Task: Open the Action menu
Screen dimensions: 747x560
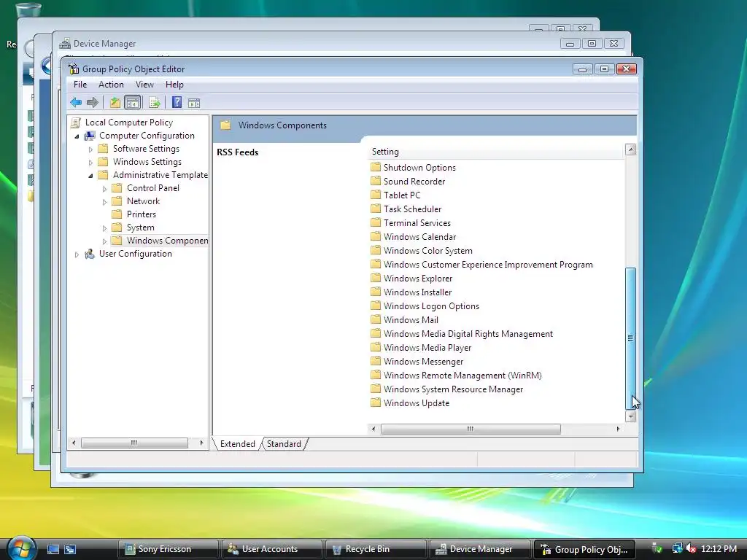Action: tap(111, 85)
